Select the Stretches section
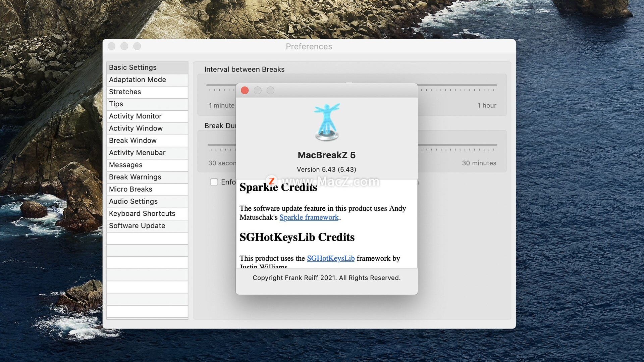Screen dimensions: 644x362 coord(147,92)
